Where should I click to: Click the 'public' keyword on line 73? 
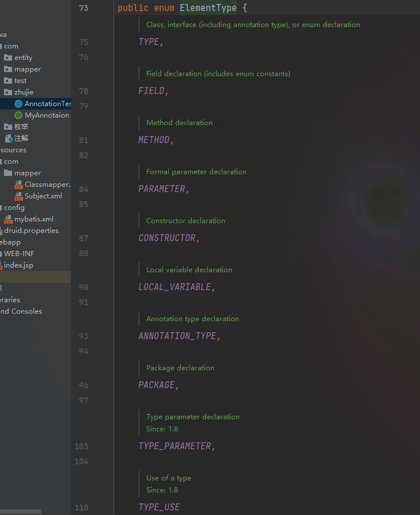[133, 8]
